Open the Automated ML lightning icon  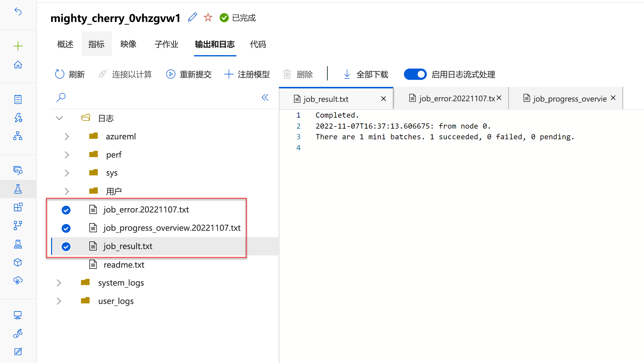click(18, 118)
